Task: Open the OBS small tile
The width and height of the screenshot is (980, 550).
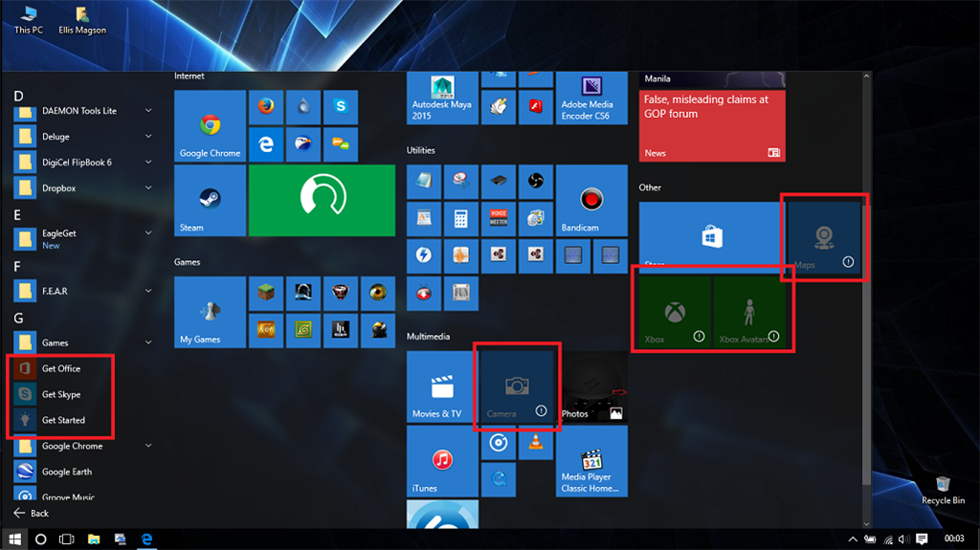Action: pyautogui.click(x=536, y=181)
